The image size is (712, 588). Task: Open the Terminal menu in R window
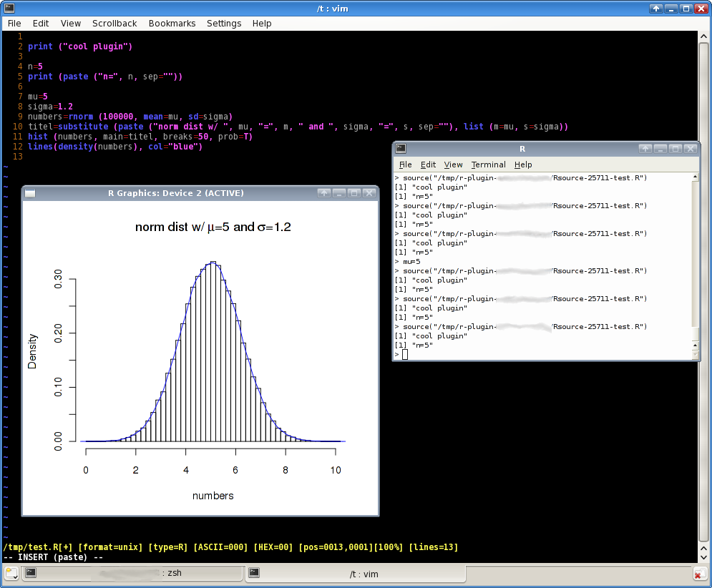pyautogui.click(x=488, y=165)
